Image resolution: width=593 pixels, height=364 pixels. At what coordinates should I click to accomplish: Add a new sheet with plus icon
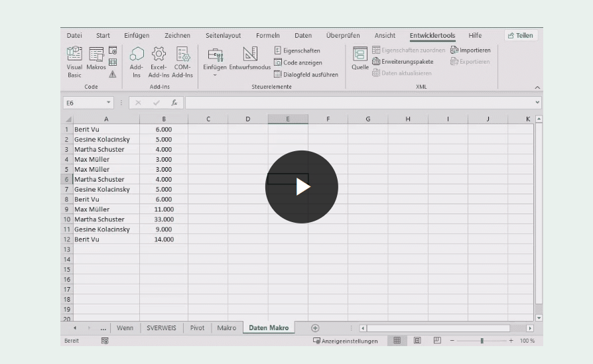pyautogui.click(x=315, y=328)
